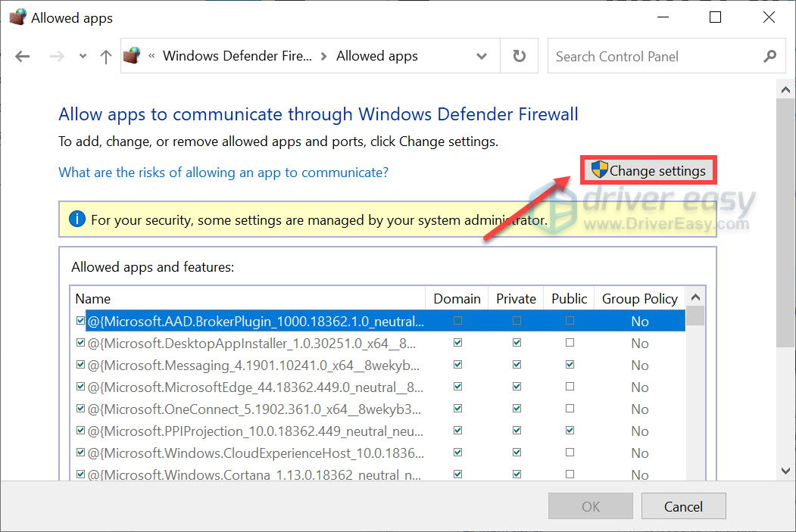Image resolution: width=796 pixels, height=532 pixels.
Task: Maximize the Allowed apps window
Action: point(715,17)
